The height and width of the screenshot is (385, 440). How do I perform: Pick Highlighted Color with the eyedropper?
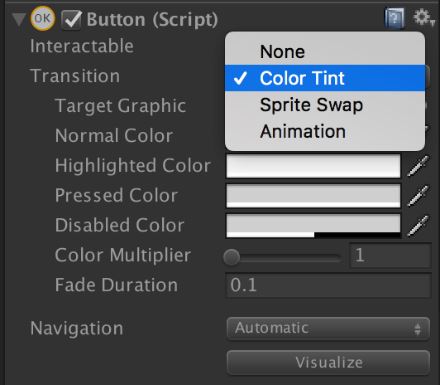(418, 166)
